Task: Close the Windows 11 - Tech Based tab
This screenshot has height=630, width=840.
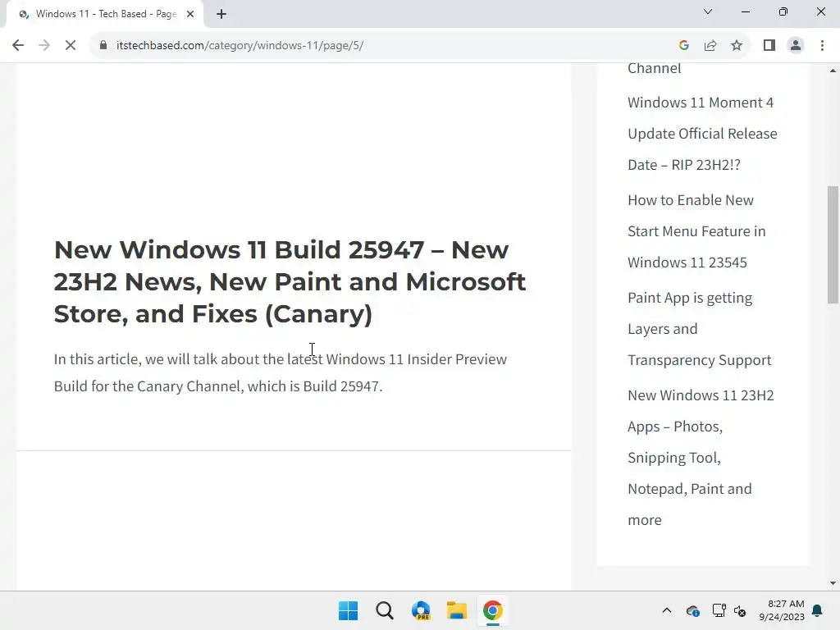Action: [x=190, y=14]
